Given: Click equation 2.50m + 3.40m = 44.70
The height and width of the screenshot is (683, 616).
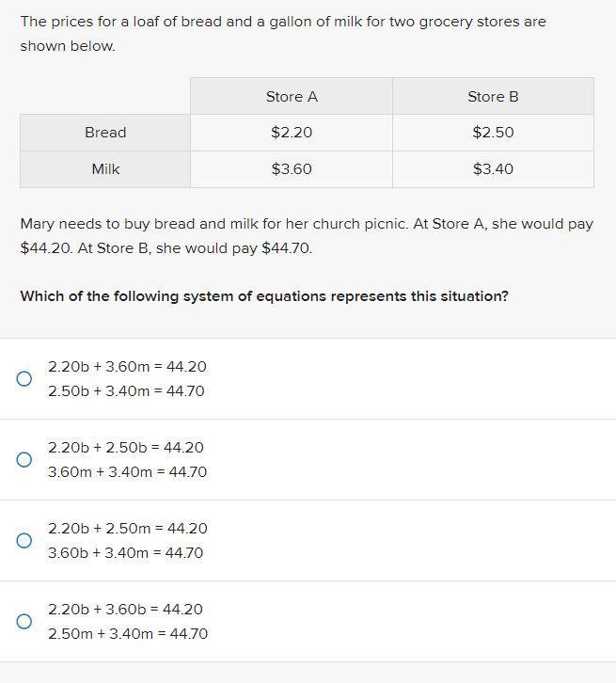Looking at the screenshot, I should click(x=128, y=634).
